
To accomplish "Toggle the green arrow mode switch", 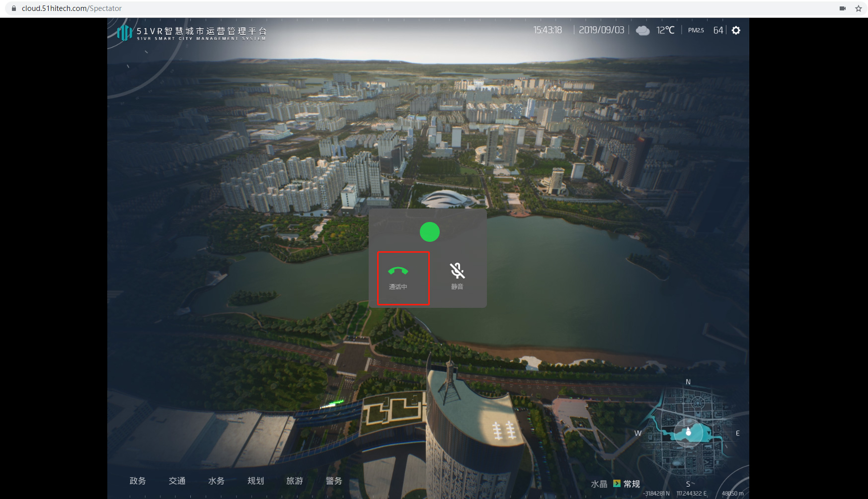I will pyautogui.click(x=617, y=483).
